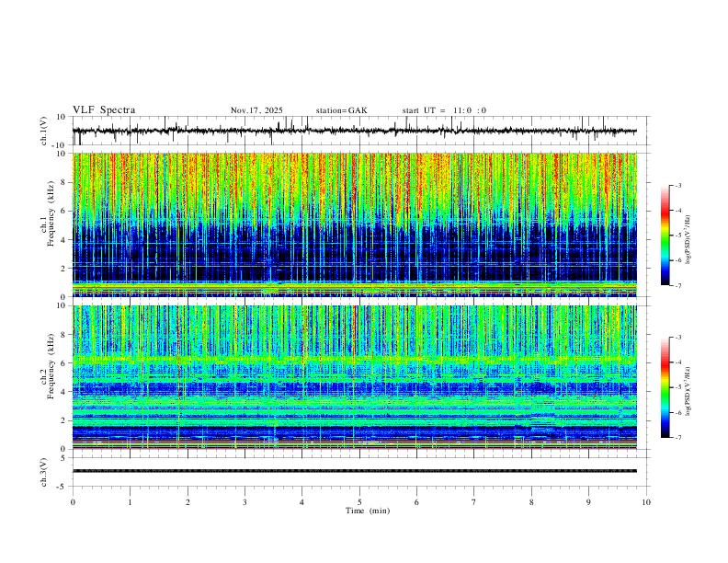
Task: Click the '6' kHz tick label on the ch.1 axis
Action: [x=63, y=211]
